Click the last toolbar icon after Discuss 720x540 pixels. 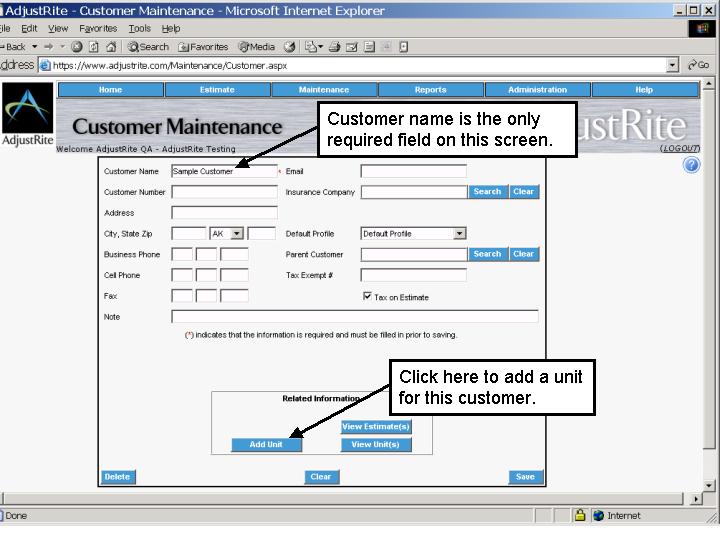[x=404, y=47]
